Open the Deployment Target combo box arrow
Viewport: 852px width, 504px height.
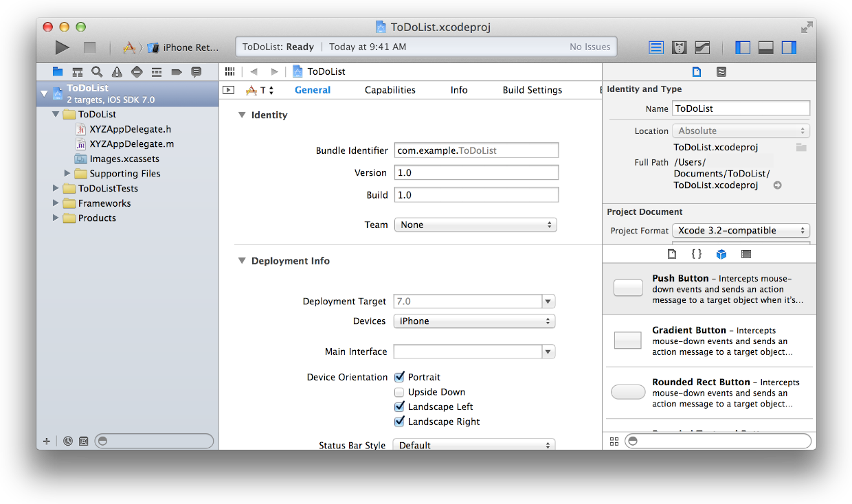tap(548, 301)
